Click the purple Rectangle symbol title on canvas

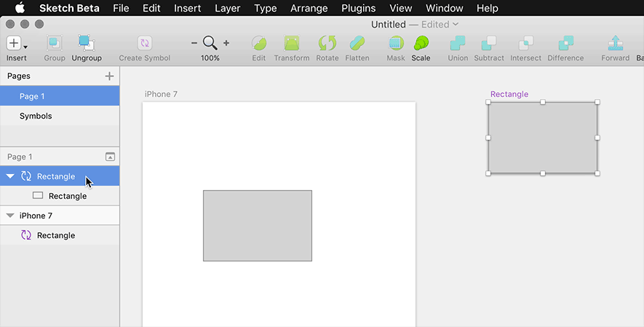[x=509, y=94]
